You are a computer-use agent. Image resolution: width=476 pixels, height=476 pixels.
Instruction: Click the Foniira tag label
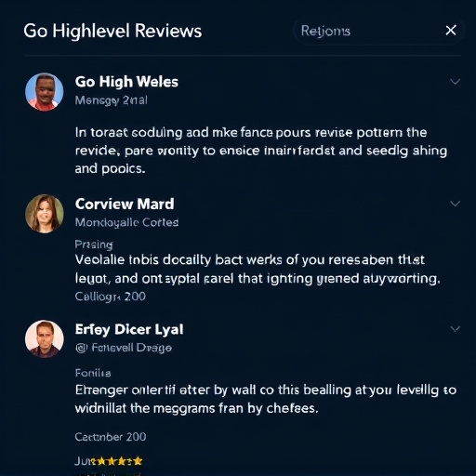[x=93, y=373]
